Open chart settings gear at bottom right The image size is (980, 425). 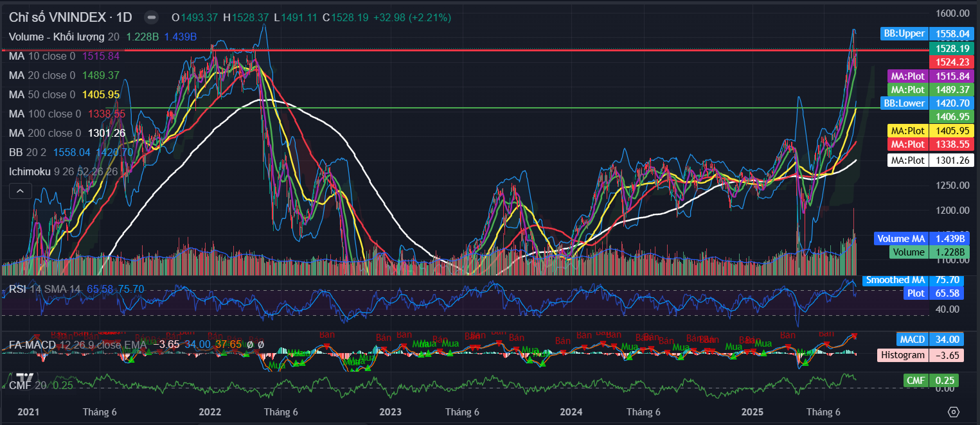[954, 412]
